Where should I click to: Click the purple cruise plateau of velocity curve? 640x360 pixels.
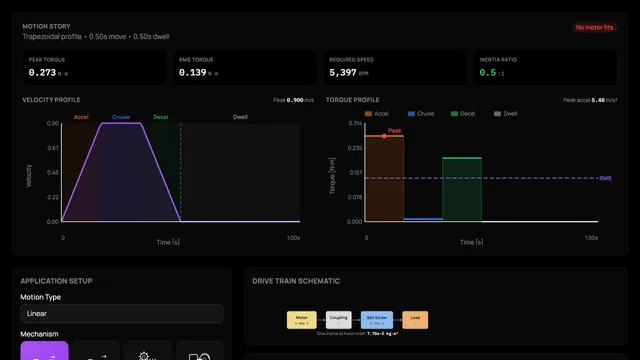121,123
